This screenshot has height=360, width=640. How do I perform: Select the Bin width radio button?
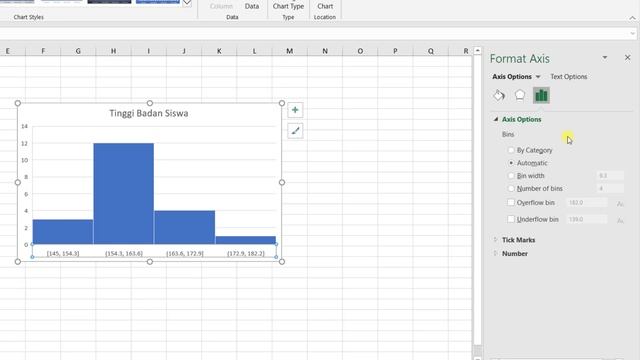pyautogui.click(x=511, y=176)
